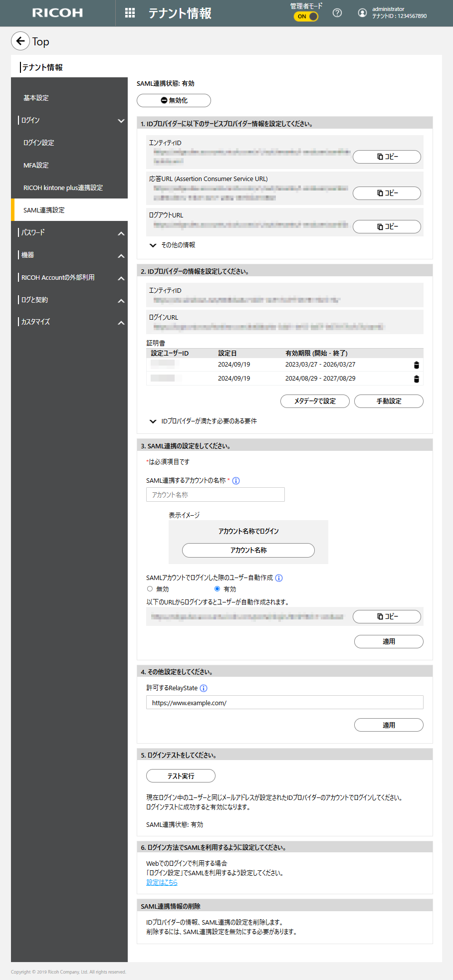The width and height of the screenshot is (453, 980).
Task: Apply the SAML連携 settings in section 3
Action: point(389,641)
